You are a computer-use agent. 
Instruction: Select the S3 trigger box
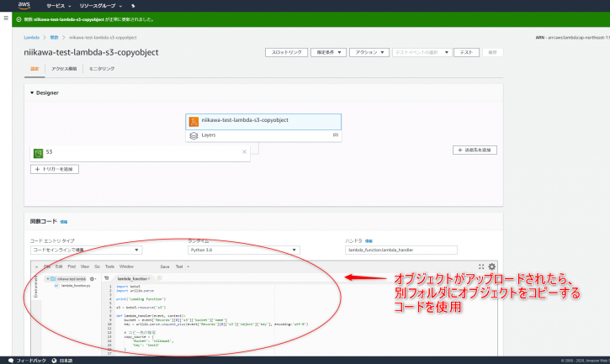[x=140, y=153]
